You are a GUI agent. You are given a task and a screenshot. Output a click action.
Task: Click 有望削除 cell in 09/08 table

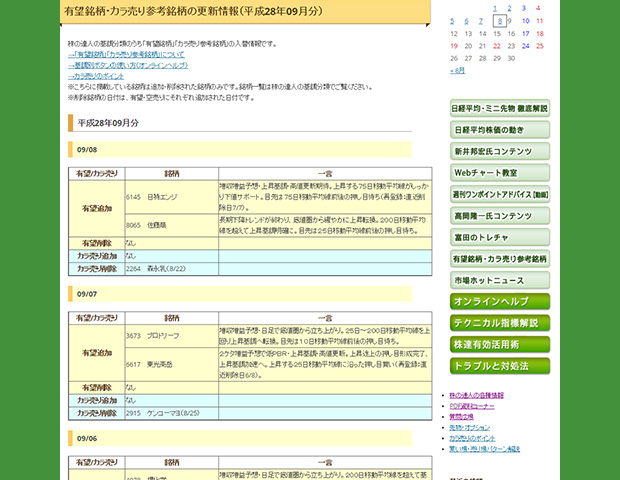[x=97, y=243]
